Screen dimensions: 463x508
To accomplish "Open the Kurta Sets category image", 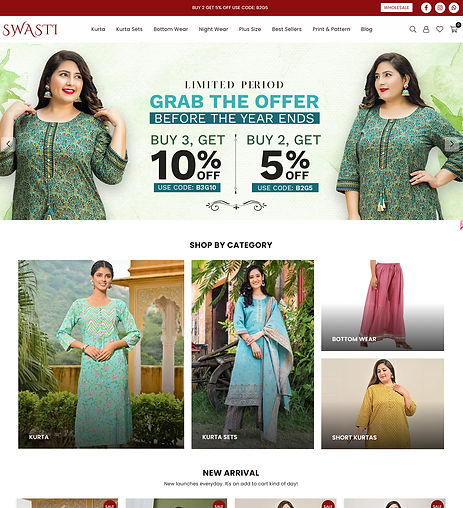I will [253, 354].
